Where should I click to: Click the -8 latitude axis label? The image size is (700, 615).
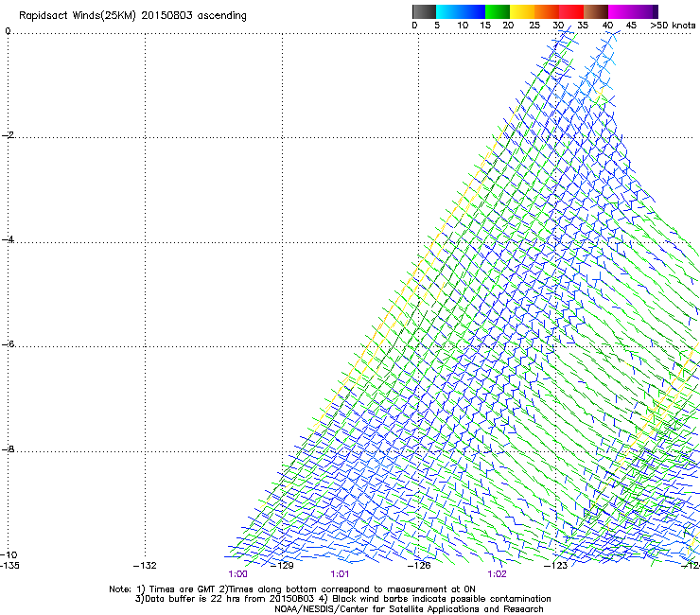coord(8,448)
